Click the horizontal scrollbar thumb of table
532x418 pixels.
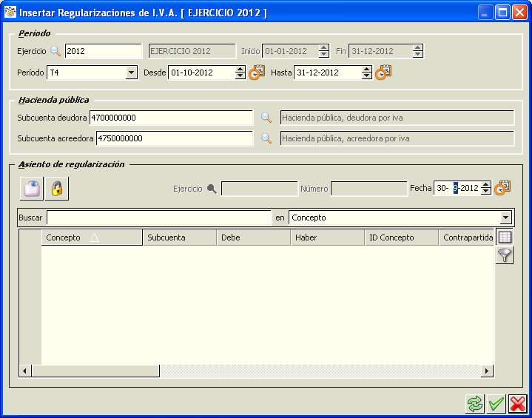(95, 371)
